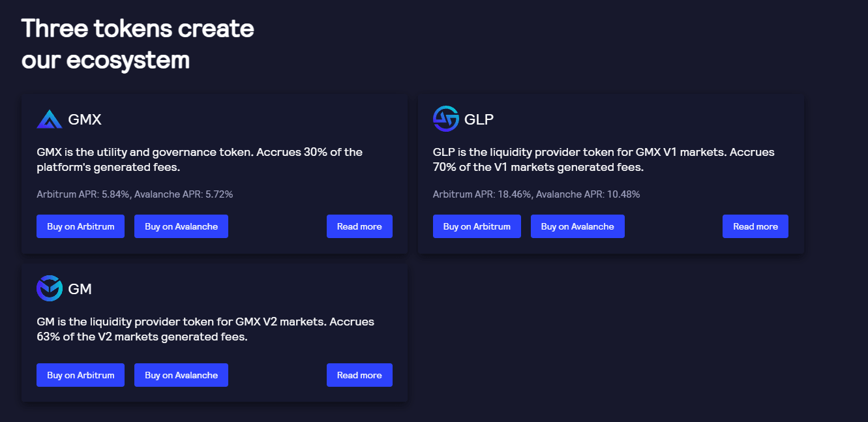Screen dimensions: 868x422
Task: Click the 'Three tokens create our ecosystem' heading
Action: pyautogui.click(x=138, y=44)
